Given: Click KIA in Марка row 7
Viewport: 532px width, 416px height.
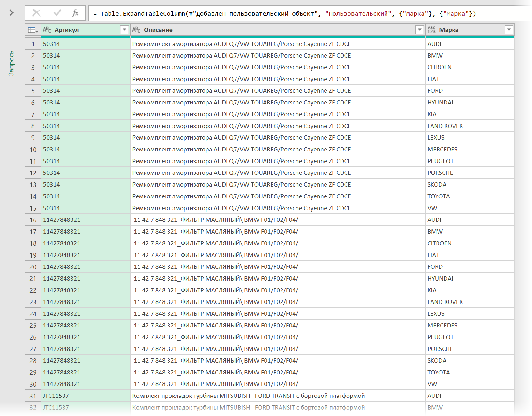Looking at the screenshot, I should click(432, 114).
